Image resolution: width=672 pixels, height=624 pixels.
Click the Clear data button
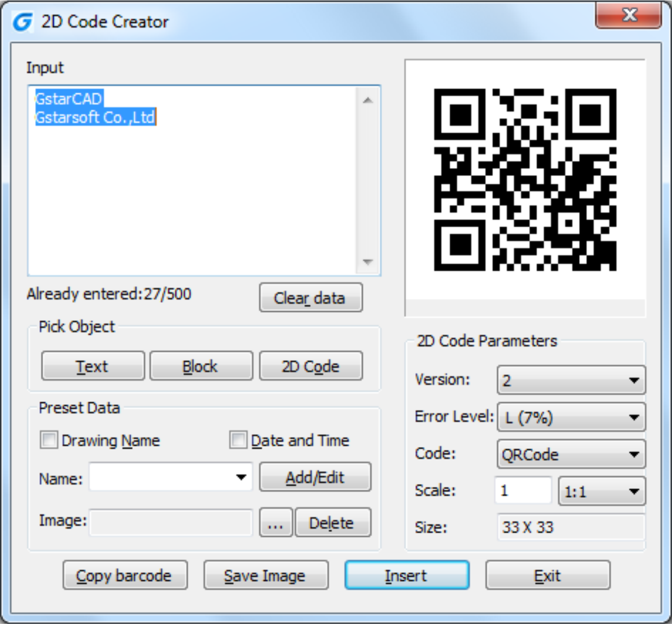pos(311,298)
